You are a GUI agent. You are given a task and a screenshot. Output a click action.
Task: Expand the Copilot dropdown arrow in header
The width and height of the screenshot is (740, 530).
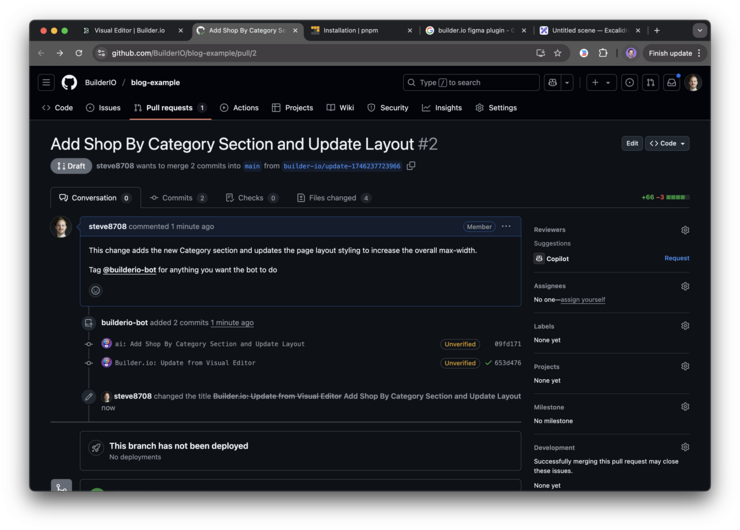tap(567, 83)
